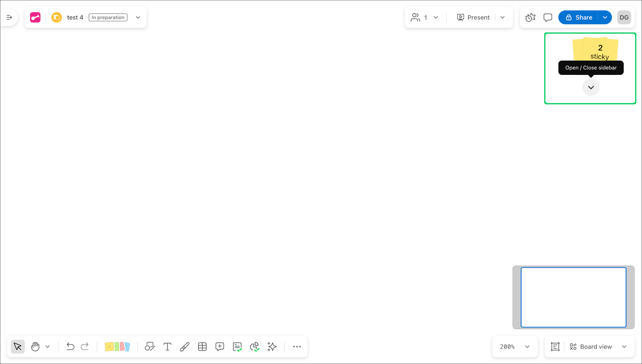This screenshot has width=642, height=364.
Task: Insert a table from the toolbar
Action: 202,347
